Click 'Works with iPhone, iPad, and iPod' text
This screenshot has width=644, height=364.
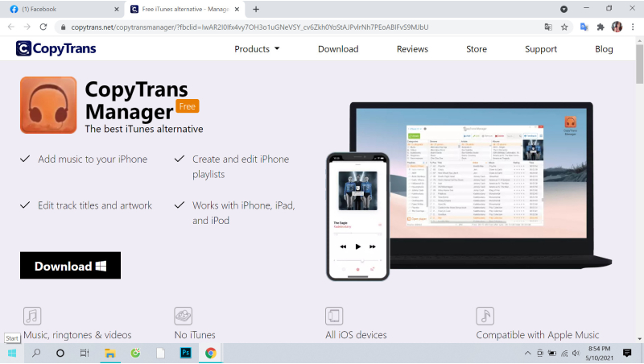(x=244, y=213)
